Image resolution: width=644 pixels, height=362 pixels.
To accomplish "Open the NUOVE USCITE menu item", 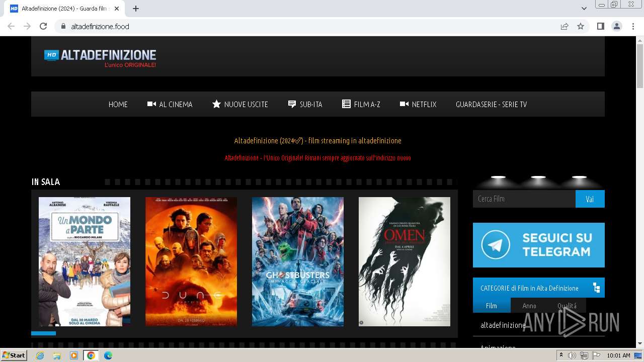I will [x=240, y=104].
